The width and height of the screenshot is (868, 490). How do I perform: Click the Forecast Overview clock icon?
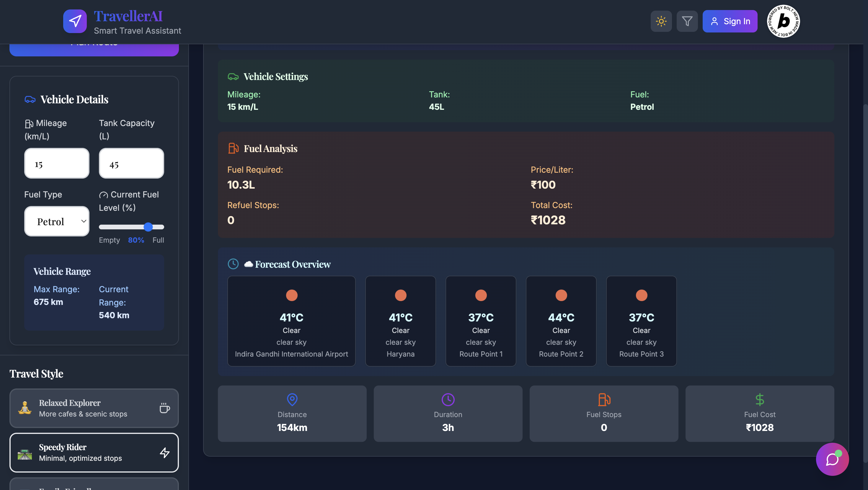coord(233,264)
